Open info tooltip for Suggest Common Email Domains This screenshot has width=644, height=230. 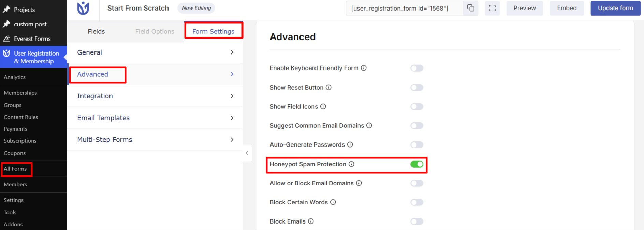click(369, 125)
